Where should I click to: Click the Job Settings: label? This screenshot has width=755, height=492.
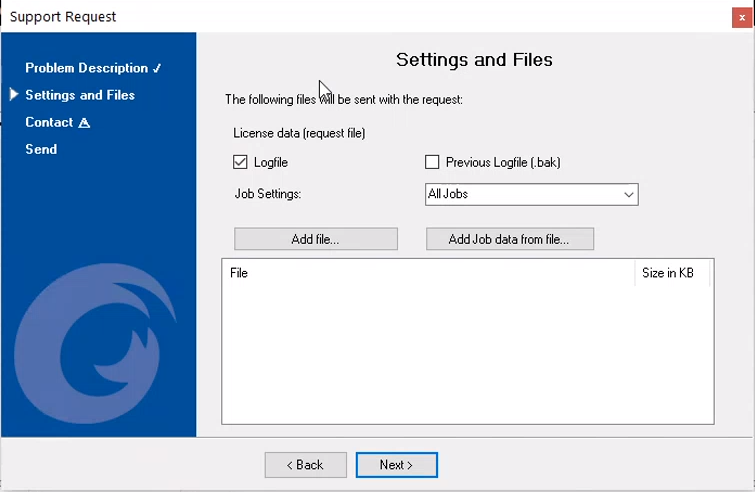pyautogui.click(x=268, y=194)
